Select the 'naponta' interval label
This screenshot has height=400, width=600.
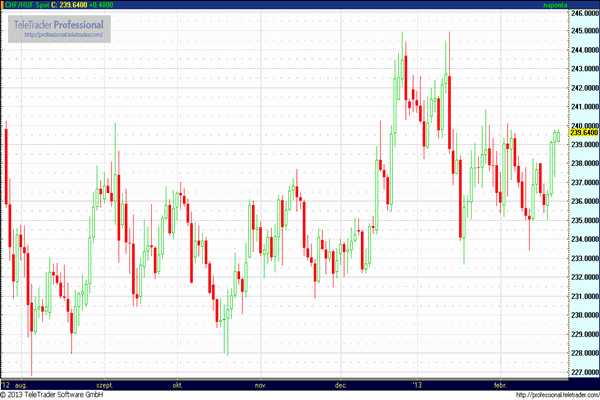(x=556, y=5)
